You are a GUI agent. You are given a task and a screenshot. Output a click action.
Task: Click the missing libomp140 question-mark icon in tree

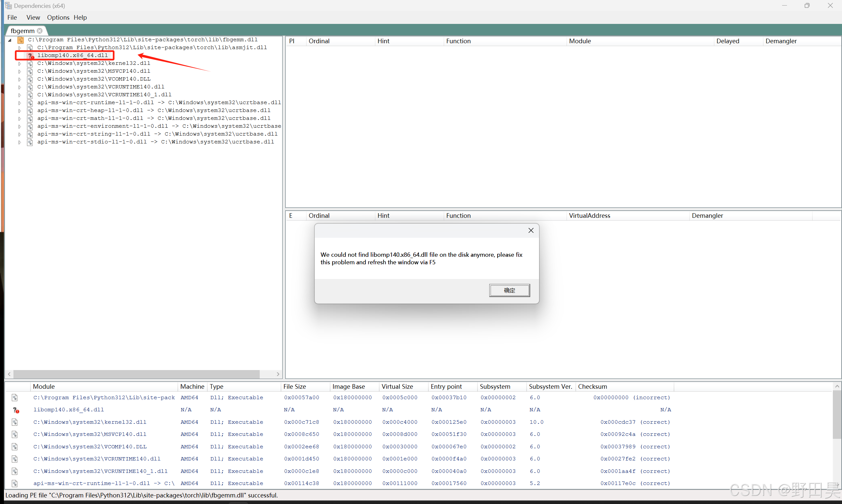coord(30,56)
